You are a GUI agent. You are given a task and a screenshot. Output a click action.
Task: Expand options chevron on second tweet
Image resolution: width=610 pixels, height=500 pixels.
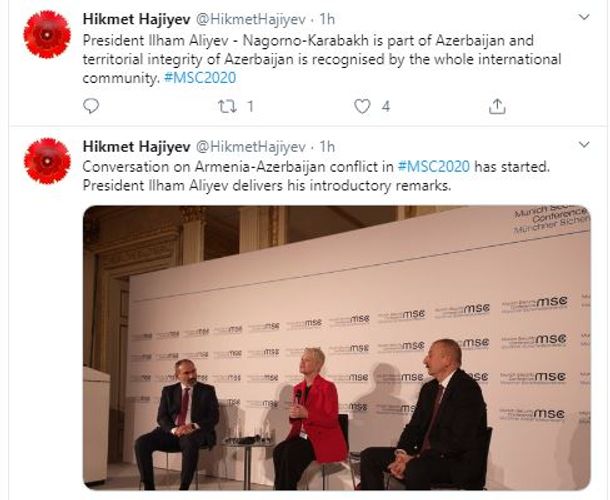[x=584, y=145]
